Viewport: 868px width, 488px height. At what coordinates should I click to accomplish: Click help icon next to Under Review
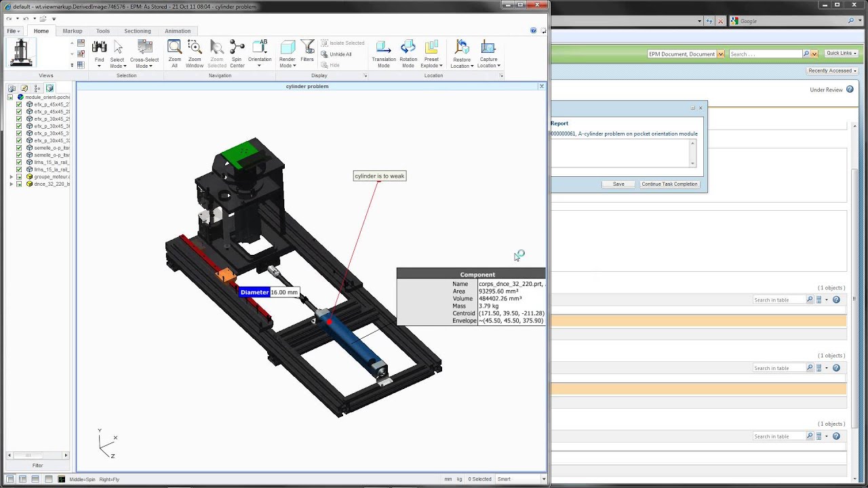(x=850, y=89)
